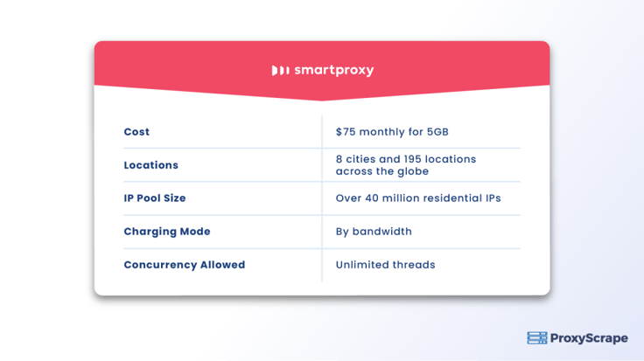Screen dimensions: 644x361
Task: Click the ProxyScrape server stack icon
Action: point(536,338)
